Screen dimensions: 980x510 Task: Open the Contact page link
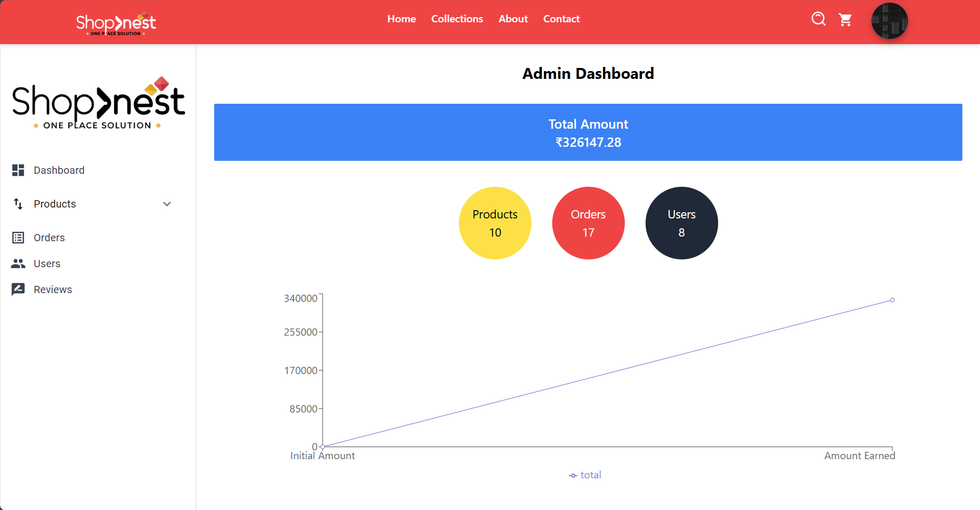(x=561, y=19)
